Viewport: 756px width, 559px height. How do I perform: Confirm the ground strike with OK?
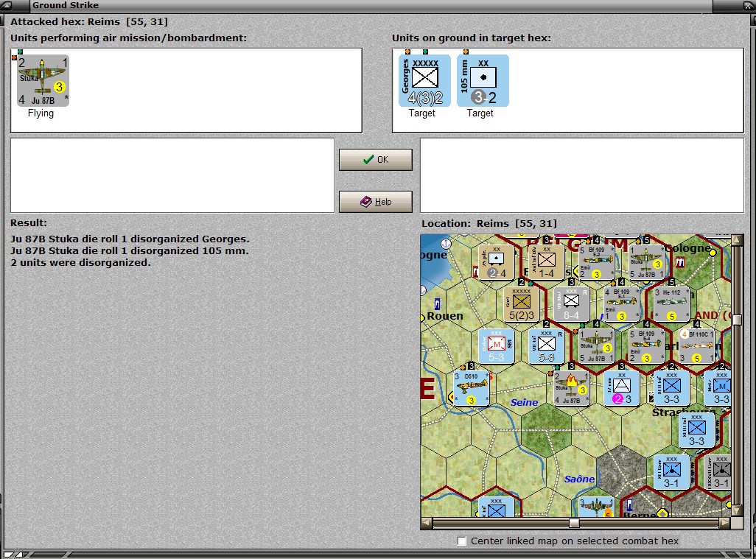coord(376,160)
